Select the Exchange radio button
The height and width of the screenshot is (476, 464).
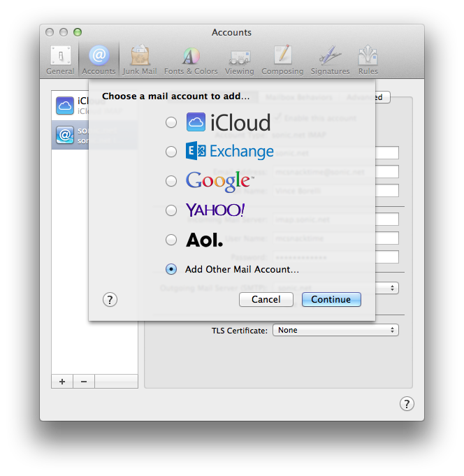tap(171, 152)
